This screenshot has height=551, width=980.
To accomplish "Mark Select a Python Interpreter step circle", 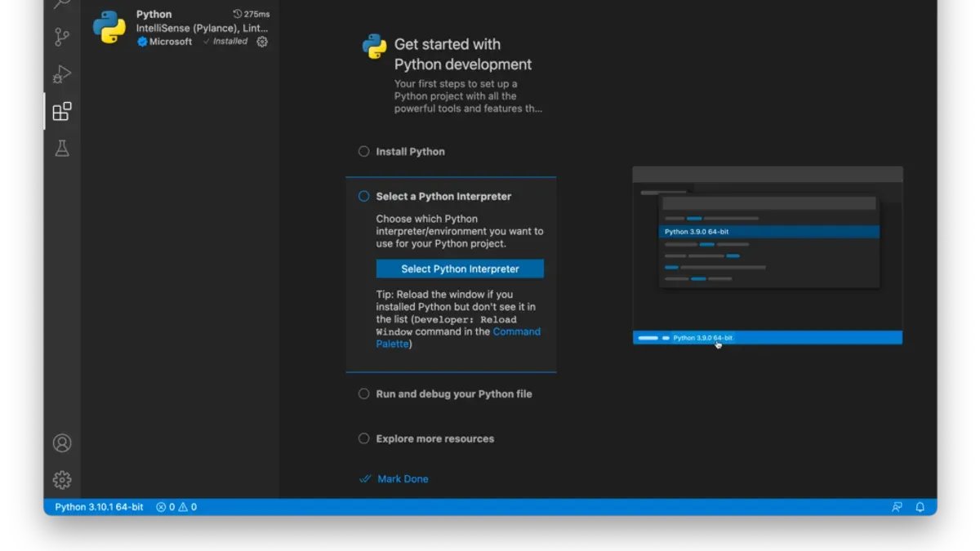I will [364, 196].
